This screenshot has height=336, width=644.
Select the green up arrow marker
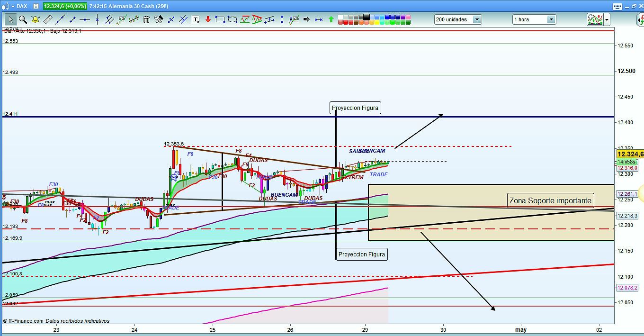(x=331, y=19)
